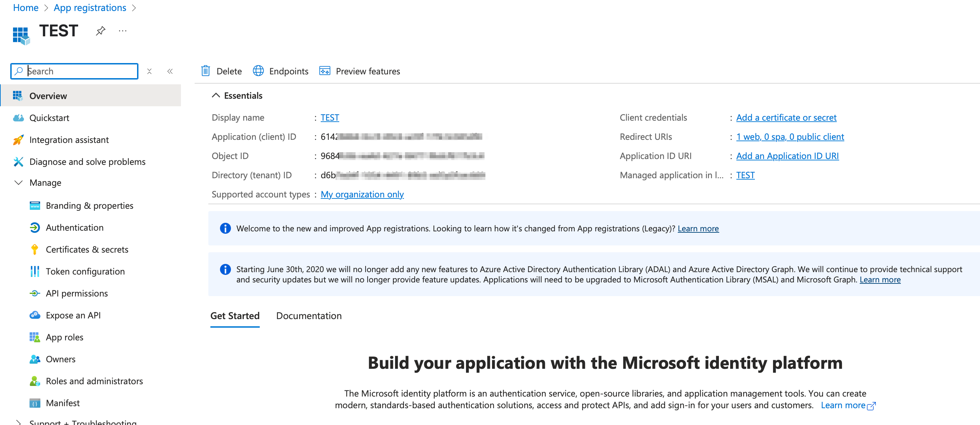Image resolution: width=980 pixels, height=425 pixels.
Task: Clear the sidebar search with X
Action: (x=149, y=71)
